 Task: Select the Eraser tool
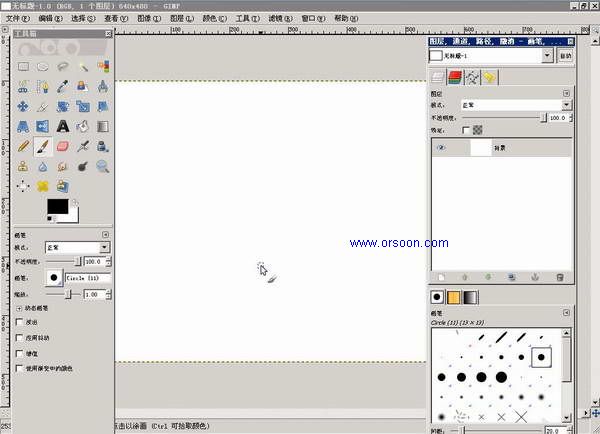63,146
